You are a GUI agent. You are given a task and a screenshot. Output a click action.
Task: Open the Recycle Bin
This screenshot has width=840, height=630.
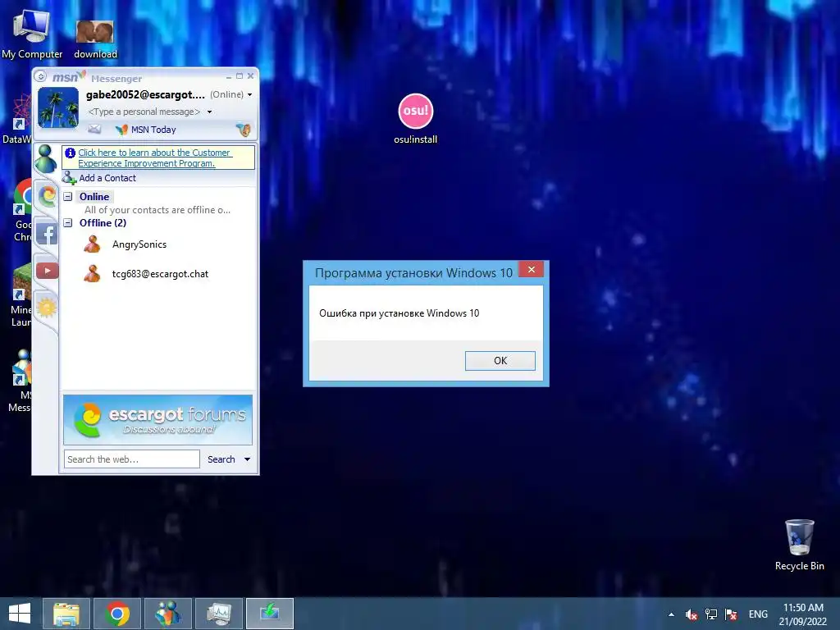pos(799,545)
